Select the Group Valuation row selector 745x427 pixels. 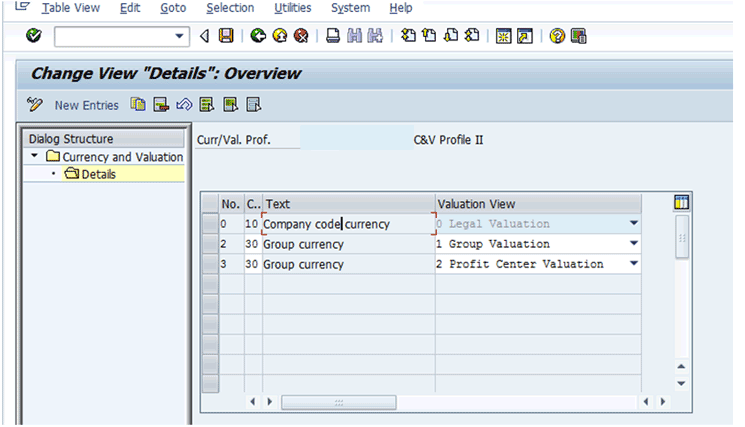[209, 244]
